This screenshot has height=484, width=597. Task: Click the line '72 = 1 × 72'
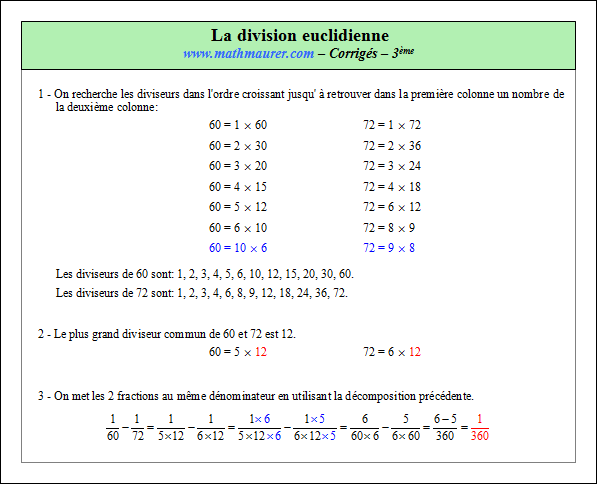[392, 125]
